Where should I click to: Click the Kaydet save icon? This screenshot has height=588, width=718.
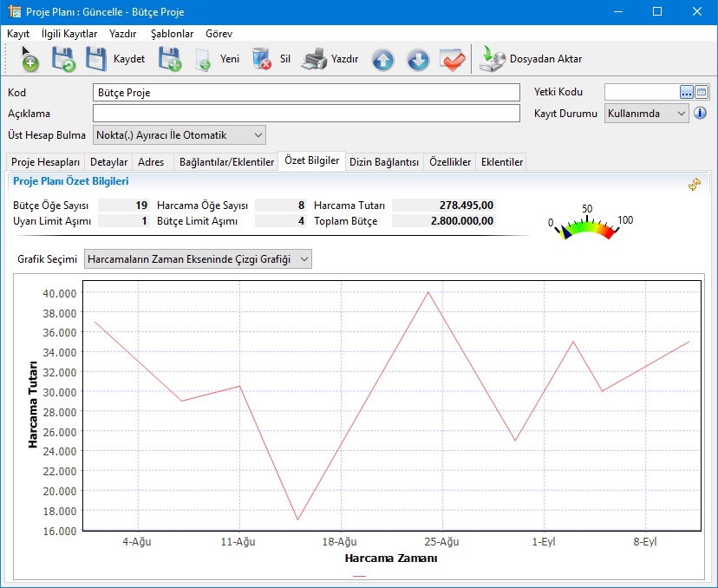pyautogui.click(x=96, y=59)
